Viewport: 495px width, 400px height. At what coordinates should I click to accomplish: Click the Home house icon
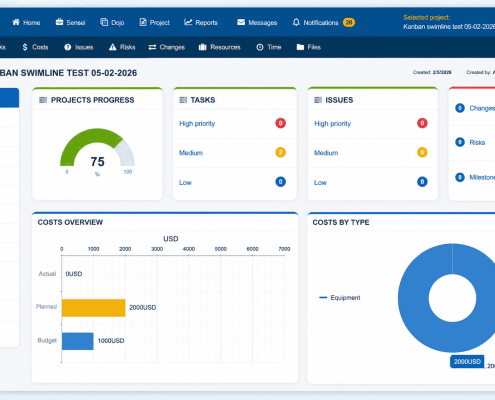click(x=16, y=22)
